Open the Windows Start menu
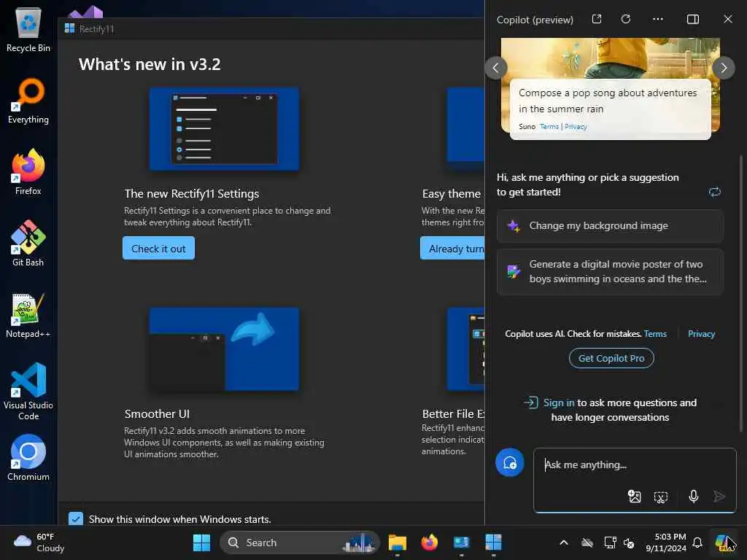The width and height of the screenshot is (747, 560). click(201, 542)
